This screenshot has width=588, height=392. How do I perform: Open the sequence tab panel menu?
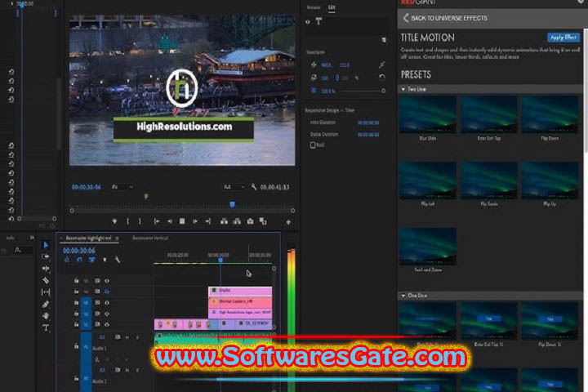[x=117, y=238]
